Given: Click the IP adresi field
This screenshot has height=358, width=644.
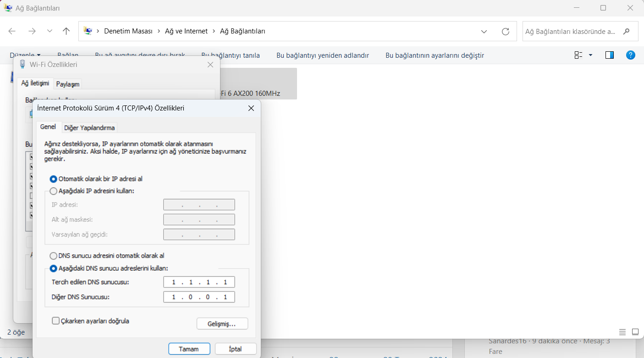Looking at the screenshot, I should tap(199, 205).
